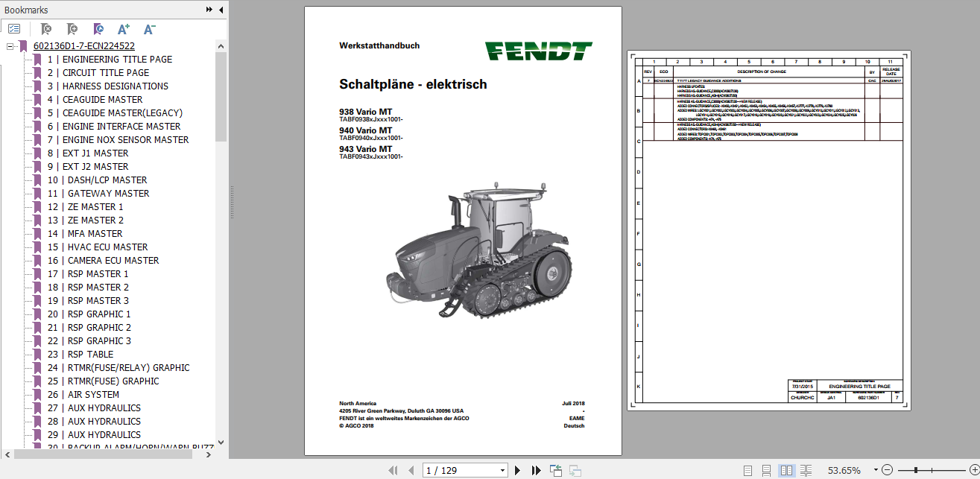Select bookmark 22 | RSP GRAPHIC 3

point(89,341)
